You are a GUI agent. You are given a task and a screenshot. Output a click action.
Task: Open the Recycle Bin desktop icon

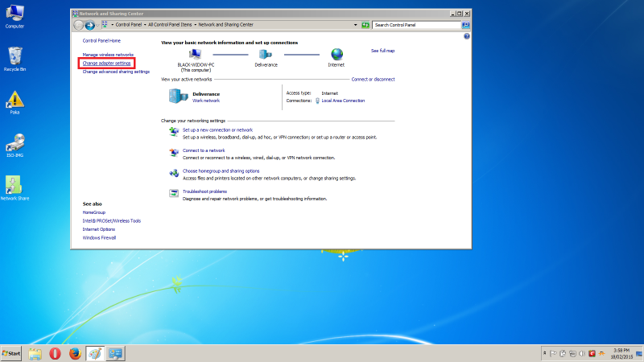click(x=14, y=56)
